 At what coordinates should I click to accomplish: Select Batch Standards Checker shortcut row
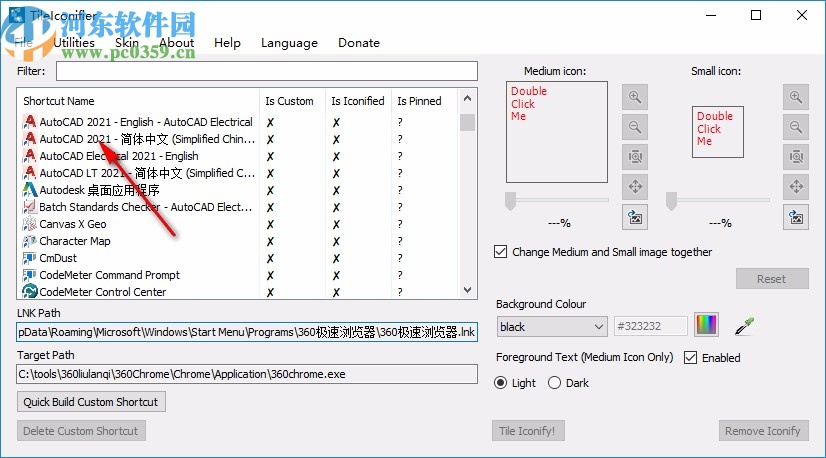(145, 207)
